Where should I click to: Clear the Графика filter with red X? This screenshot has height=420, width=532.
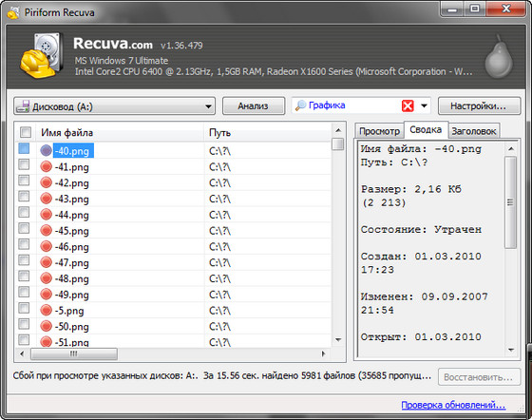408,105
